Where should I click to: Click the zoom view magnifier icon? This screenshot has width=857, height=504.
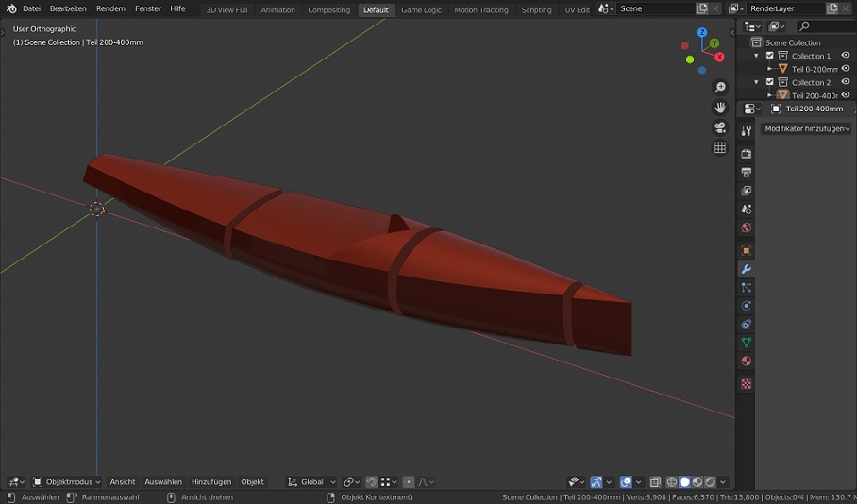(x=720, y=88)
